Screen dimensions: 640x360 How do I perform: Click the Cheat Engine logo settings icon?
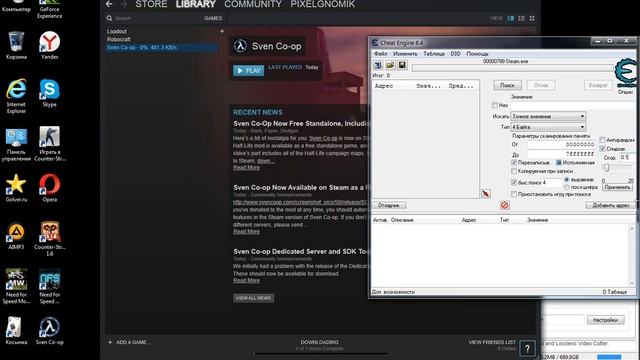626,73
